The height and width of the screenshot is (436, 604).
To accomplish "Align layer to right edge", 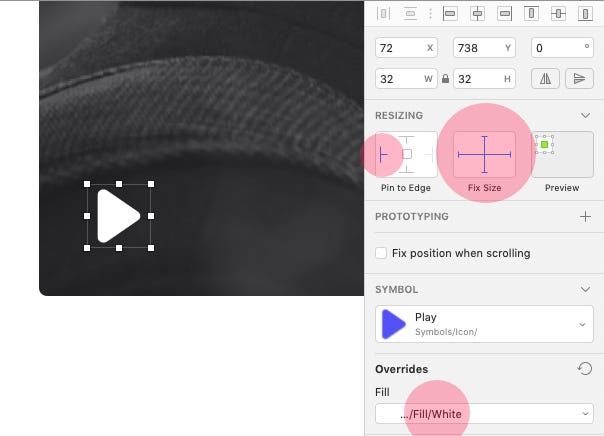I will pyautogui.click(x=504, y=14).
